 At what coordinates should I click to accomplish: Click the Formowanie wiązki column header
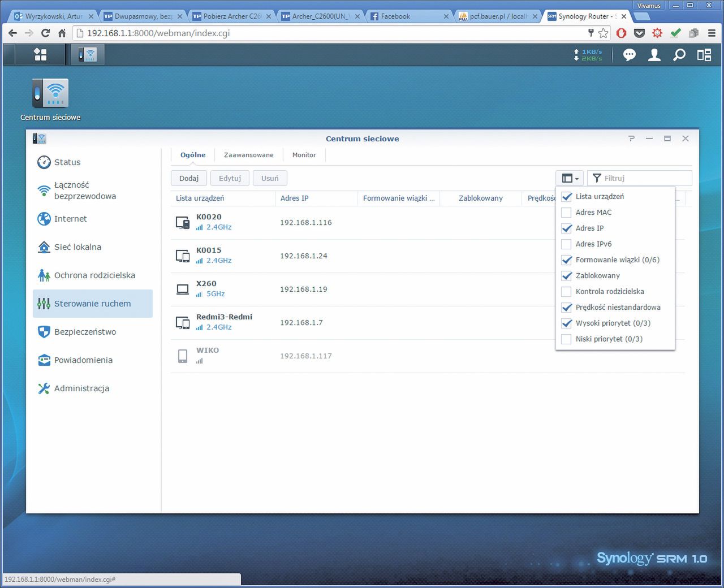pyautogui.click(x=399, y=198)
